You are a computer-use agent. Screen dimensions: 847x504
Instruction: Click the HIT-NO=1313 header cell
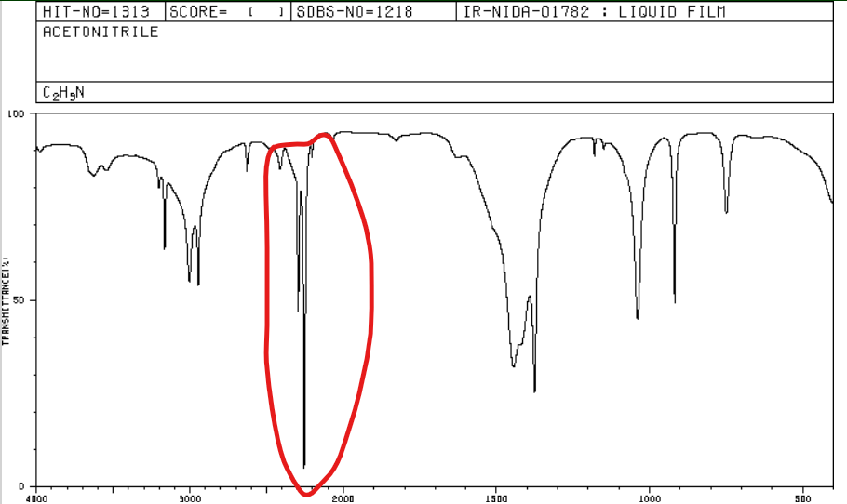(x=96, y=12)
